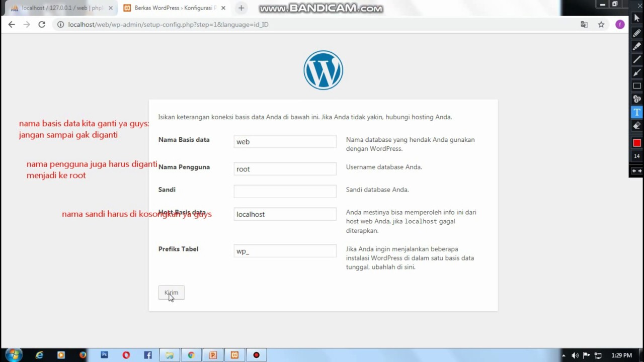Viewport: 644px width, 362px height.
Task: Restore down the Chrome window
Action: (x=614, y=5)
